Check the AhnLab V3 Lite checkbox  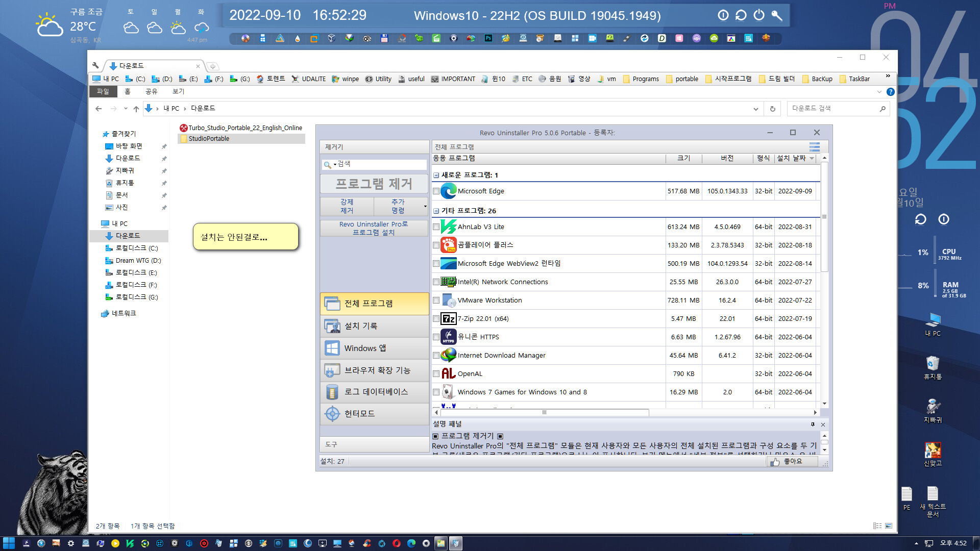436,227
